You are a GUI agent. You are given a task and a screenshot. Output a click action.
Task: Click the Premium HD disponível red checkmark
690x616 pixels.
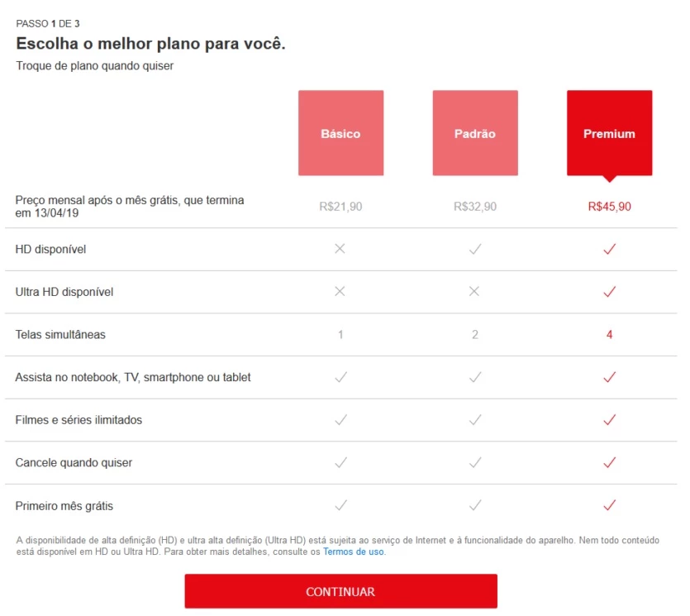(x=610, y=249)
